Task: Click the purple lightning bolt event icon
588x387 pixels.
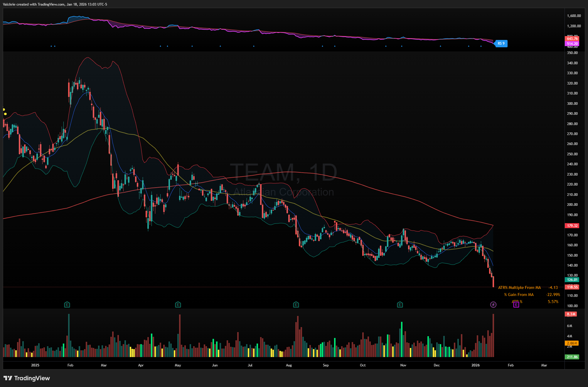Action: pyautogui.click(x=493, y=304)
